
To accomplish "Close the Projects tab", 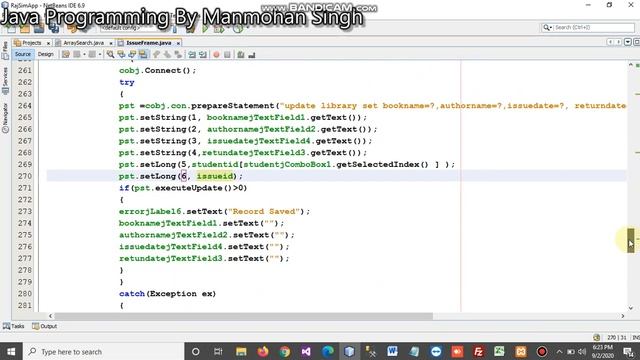I will coord(49,43).
